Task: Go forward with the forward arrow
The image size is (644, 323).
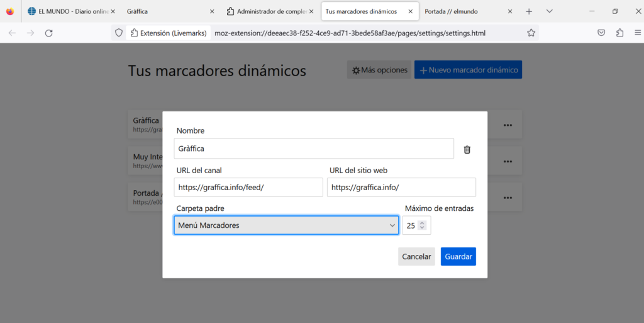Action: click(x=30, y=33)
